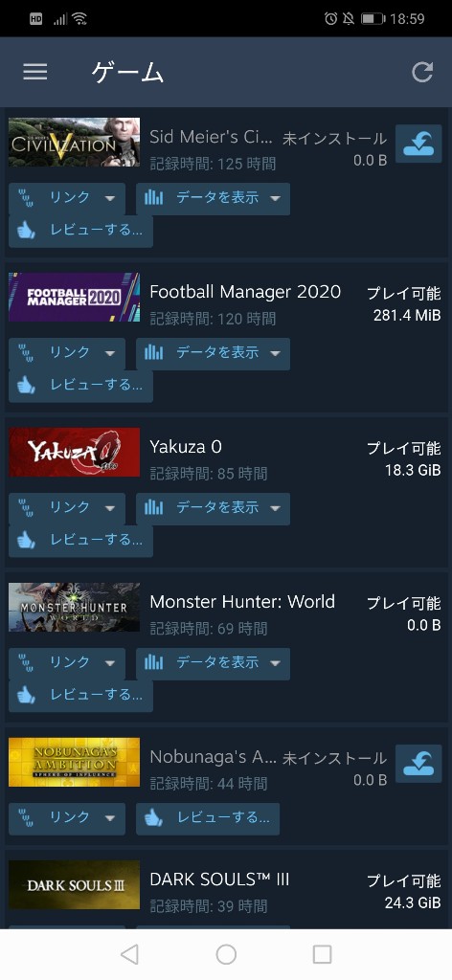This screenshot has height=980, width=452.
Task: Tap the refresh icon in header
Action: (422, 73)
